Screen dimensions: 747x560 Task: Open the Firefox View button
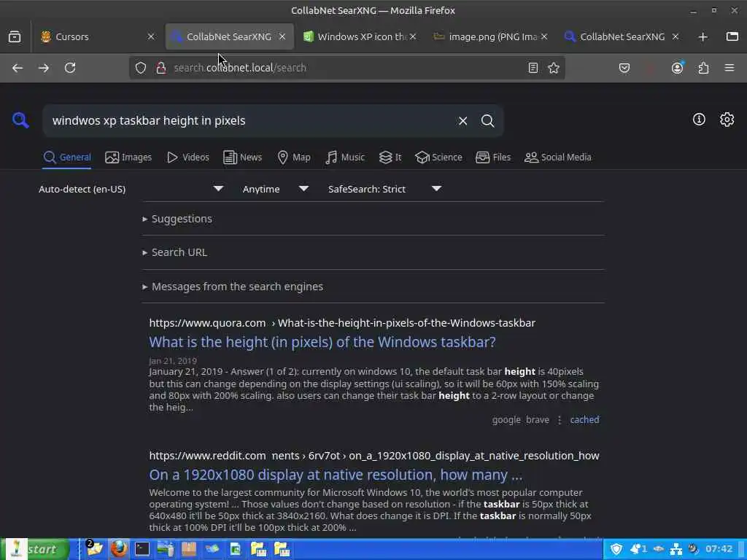pos(15,36)
